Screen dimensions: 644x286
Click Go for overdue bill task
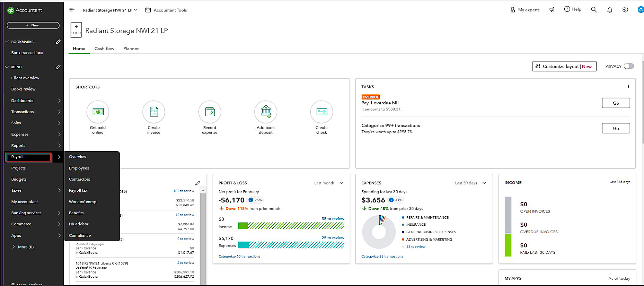(x=616, y=103)
